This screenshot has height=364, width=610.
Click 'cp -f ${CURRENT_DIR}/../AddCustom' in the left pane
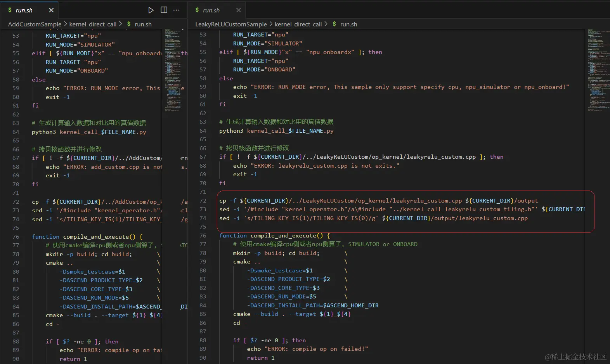pyautogui.click(x=97, y=202)
